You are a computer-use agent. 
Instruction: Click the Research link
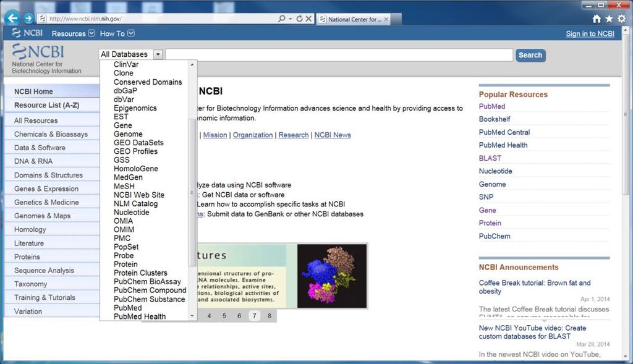pos(294,135)
